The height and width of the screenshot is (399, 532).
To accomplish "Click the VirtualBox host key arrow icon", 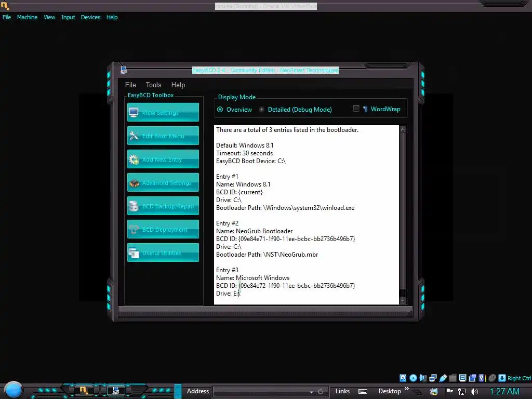I will tap(502, 378).
